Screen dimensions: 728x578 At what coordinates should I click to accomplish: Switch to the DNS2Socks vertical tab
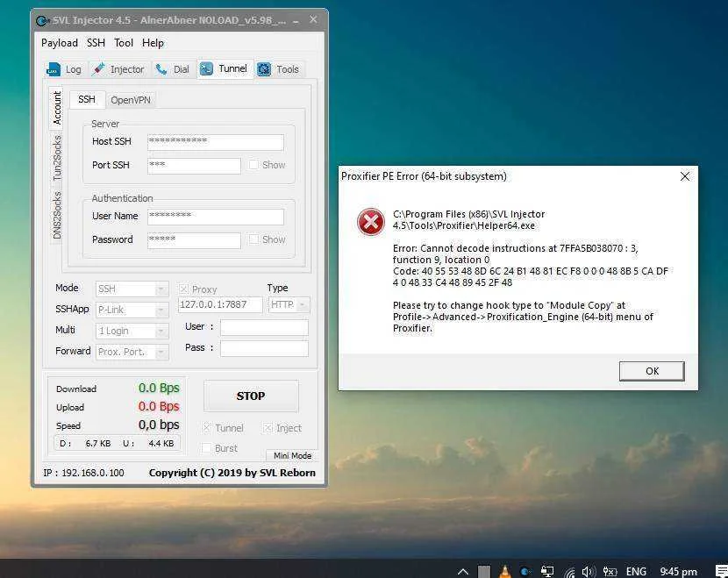tap(57, 215)
